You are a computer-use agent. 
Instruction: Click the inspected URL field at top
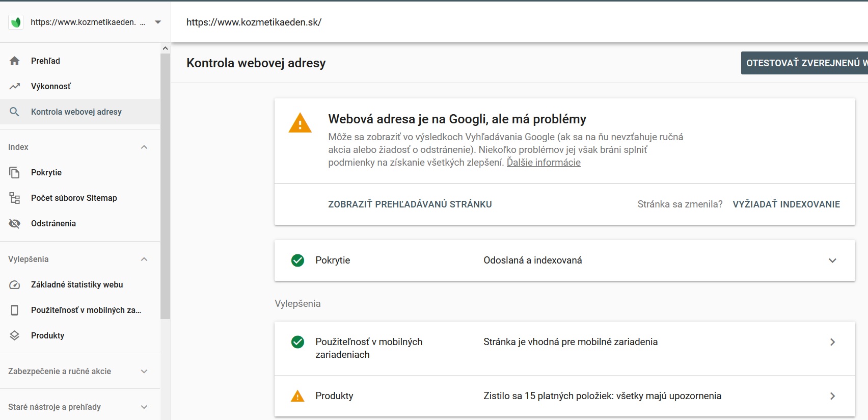point(254,22)
